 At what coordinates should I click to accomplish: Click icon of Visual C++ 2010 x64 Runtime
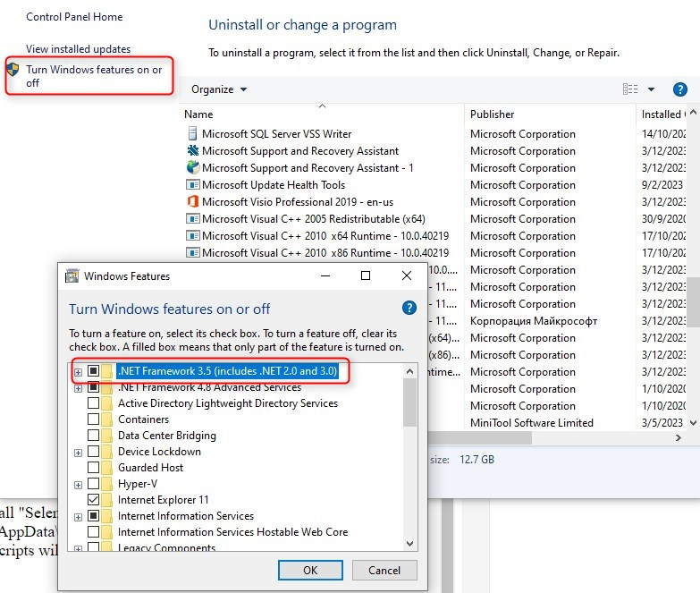tap(192, 235)
